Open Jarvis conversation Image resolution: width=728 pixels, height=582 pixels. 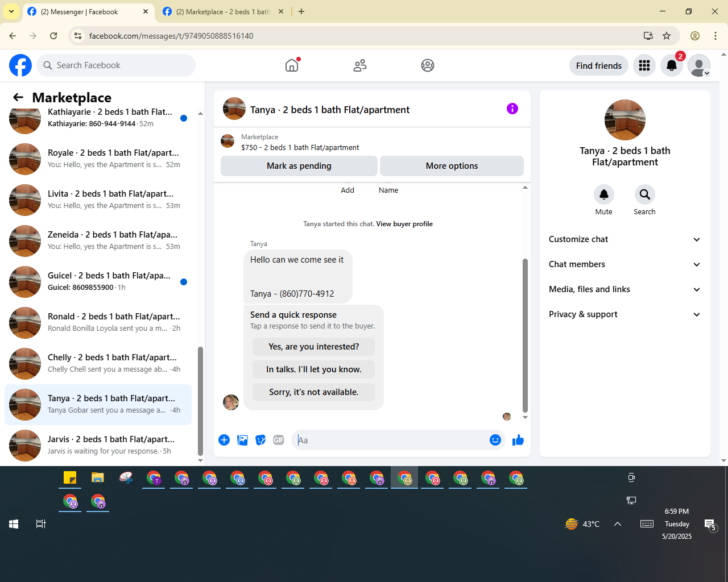pyautogui.click(x=98, y=446)
